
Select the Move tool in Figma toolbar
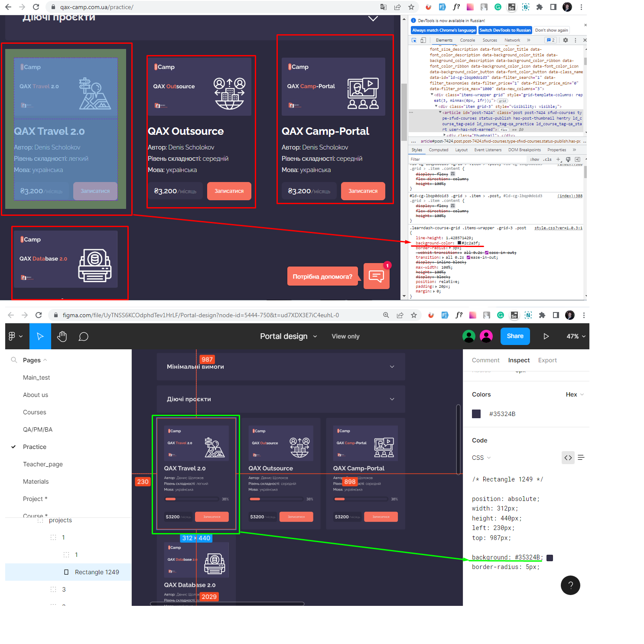[40, 336]
